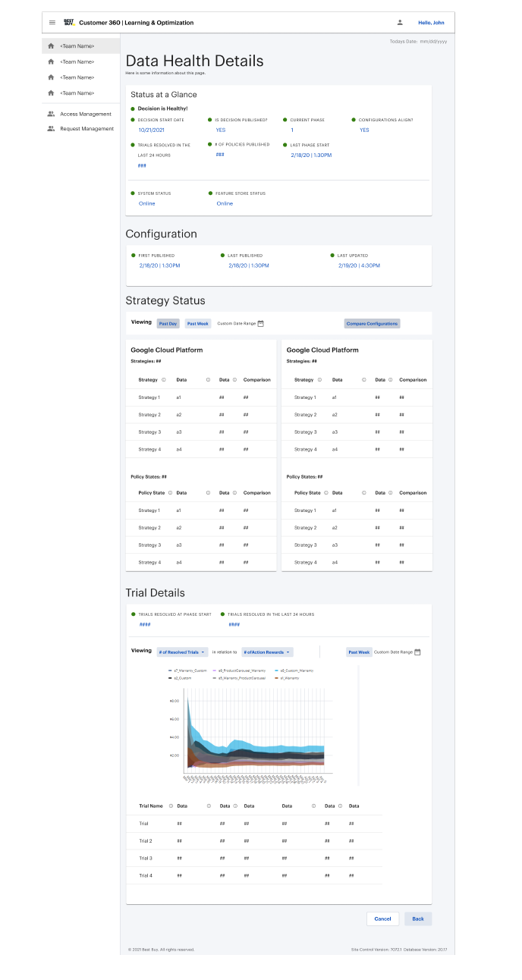Screen dimensions: 522x980
Task: Toggle Past Week view in Trial Details
Action: [359, 652]
